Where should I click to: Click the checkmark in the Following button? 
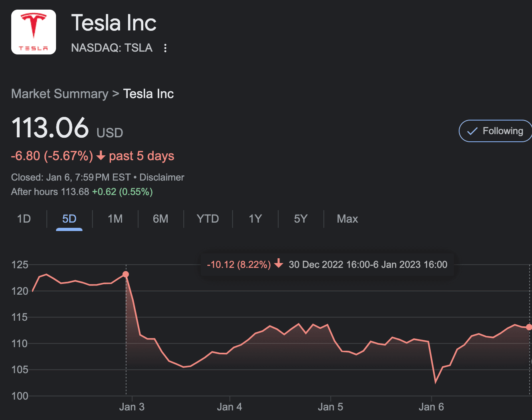[472, 131]
